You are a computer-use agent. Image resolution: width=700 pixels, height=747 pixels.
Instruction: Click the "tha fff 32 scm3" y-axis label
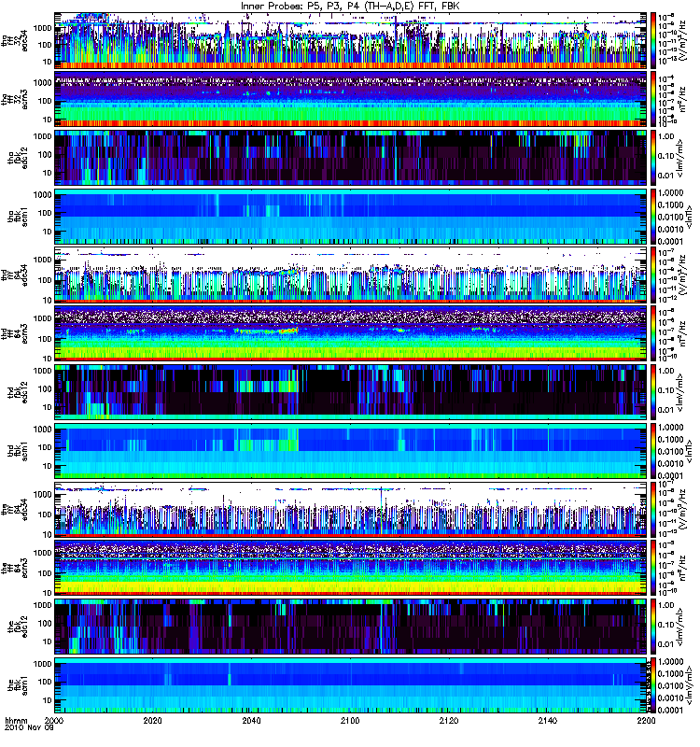coord(15,99)
